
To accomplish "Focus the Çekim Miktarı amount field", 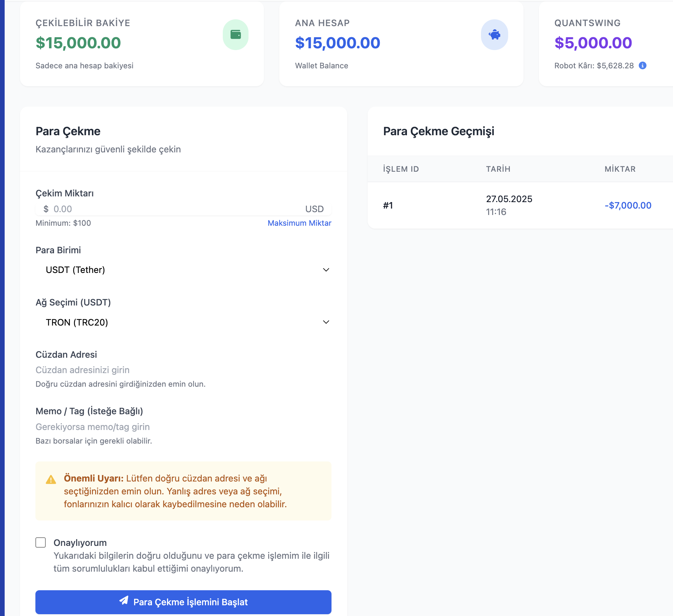I will coord(183,209).
